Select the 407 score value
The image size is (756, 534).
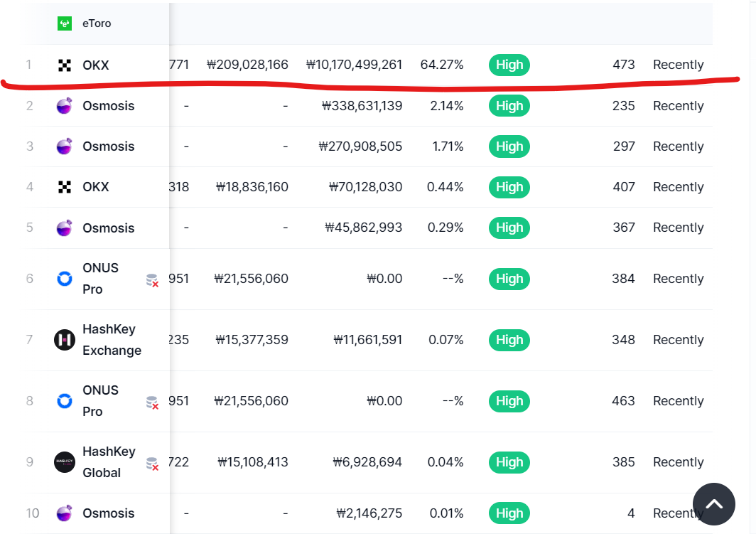click(x=624, y=187)
